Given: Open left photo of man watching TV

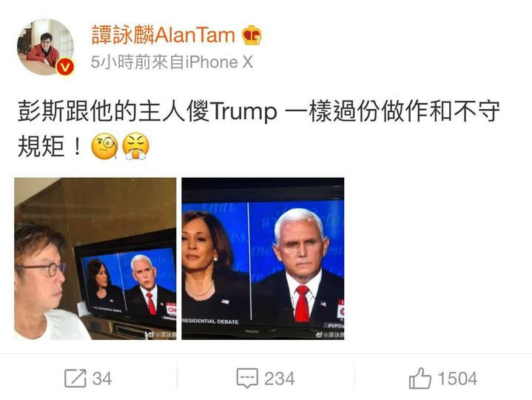Looking at the screenshot, I should 95,259.
